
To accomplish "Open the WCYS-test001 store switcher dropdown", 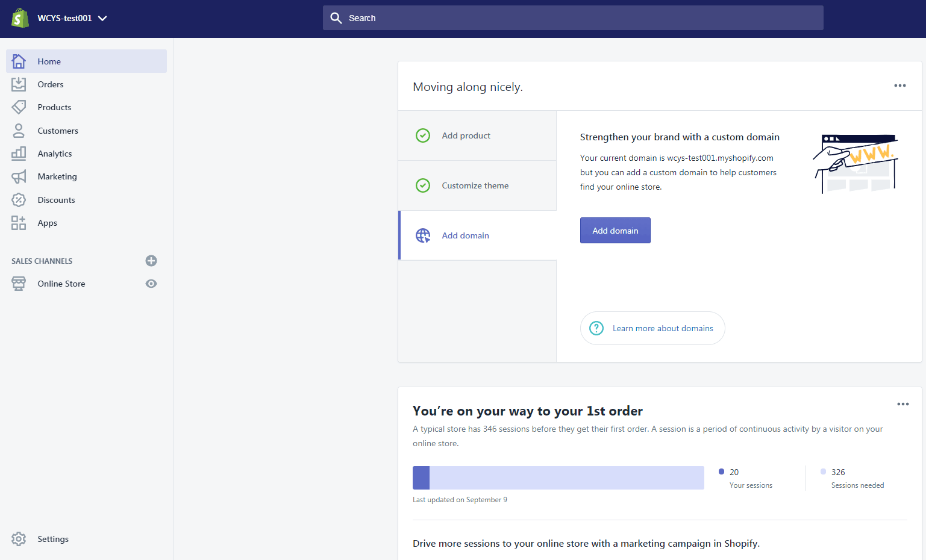I will pos(72,18).
